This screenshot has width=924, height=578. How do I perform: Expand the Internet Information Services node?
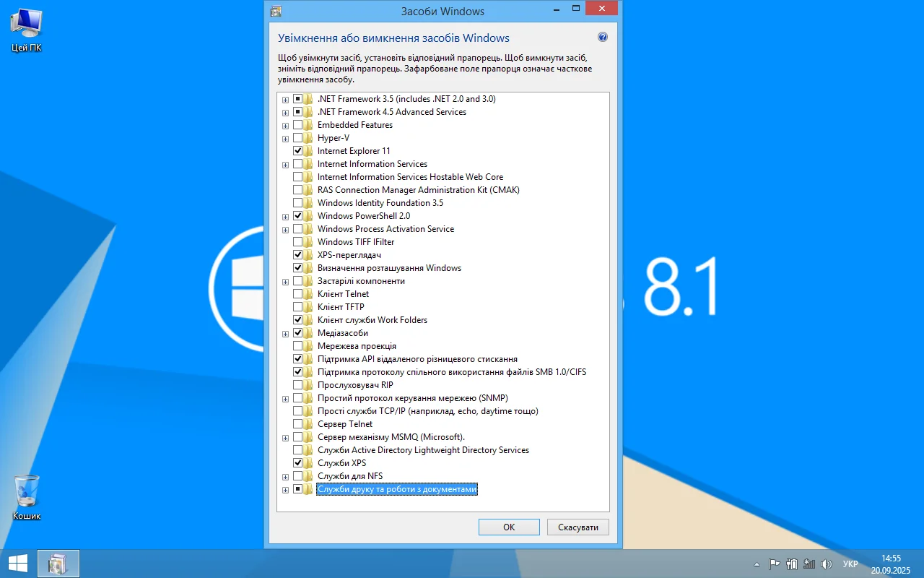286,165
